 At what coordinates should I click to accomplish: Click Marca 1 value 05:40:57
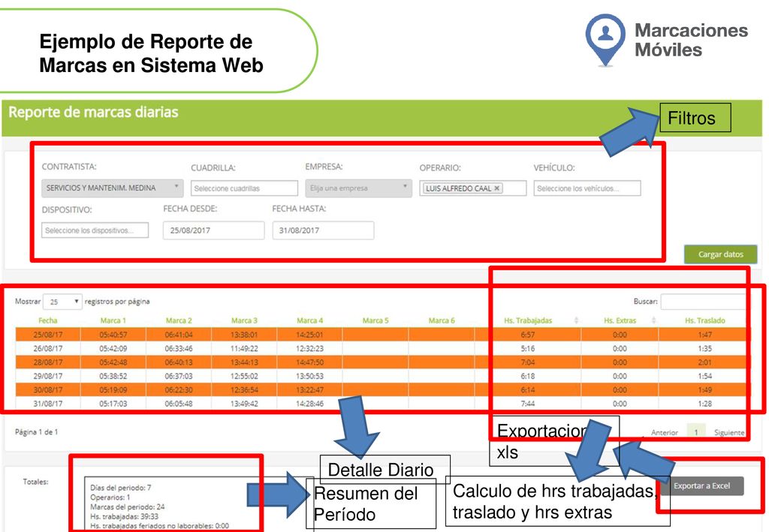[x=113, y=335]
